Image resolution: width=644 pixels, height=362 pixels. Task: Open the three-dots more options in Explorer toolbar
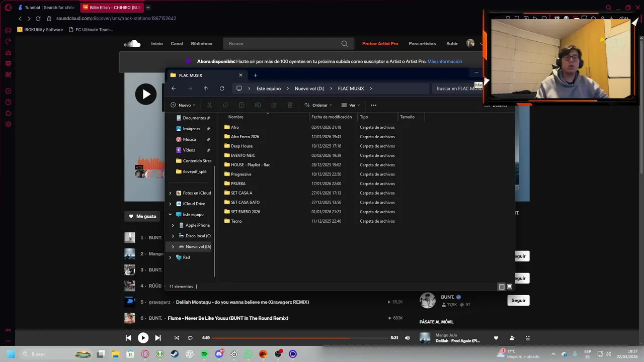pos(373,105)
